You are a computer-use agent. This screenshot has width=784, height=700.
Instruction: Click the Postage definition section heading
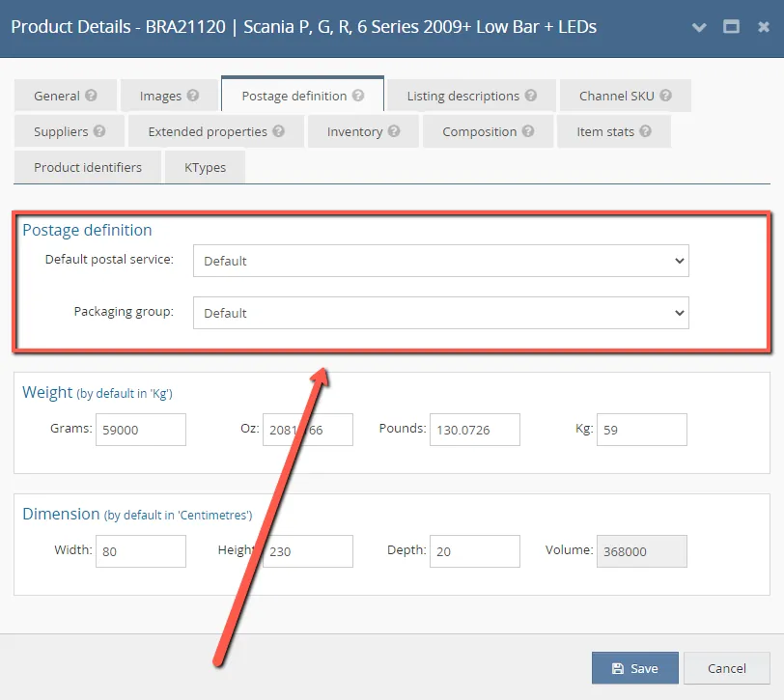coord(87,230)
